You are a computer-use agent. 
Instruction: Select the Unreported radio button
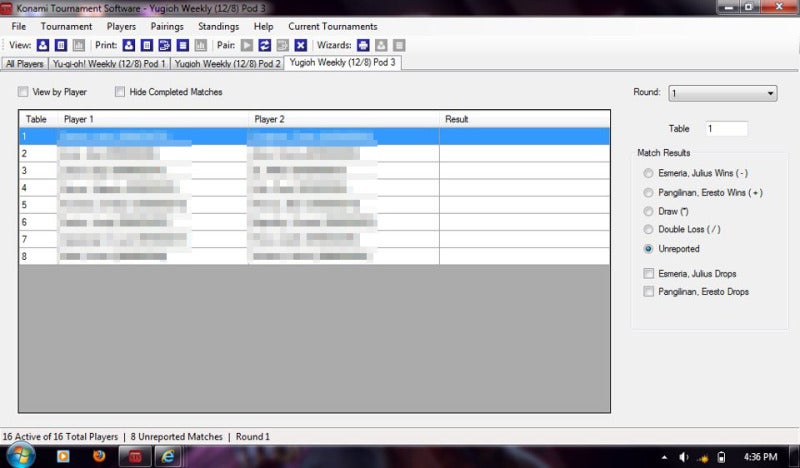648,249
